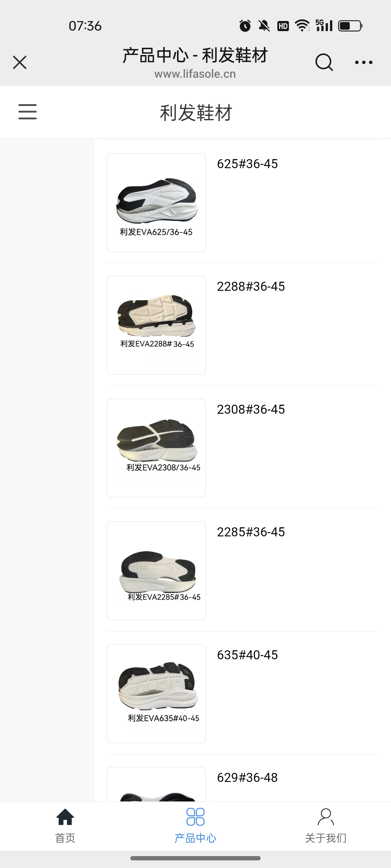Close the in-app browser page
Image resolution: width=391 pixels, height=868 pixels.
(x=20, y=62)
